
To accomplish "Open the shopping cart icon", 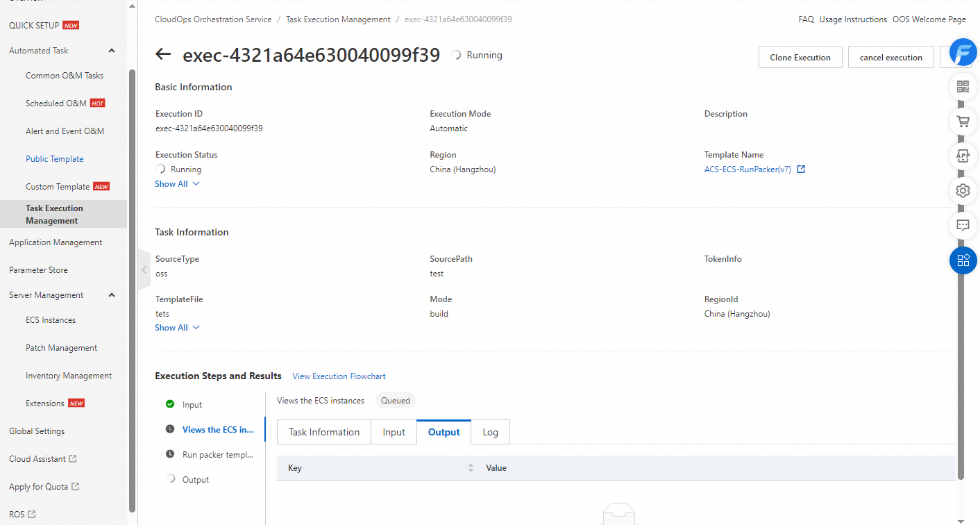I will [963, 121].
